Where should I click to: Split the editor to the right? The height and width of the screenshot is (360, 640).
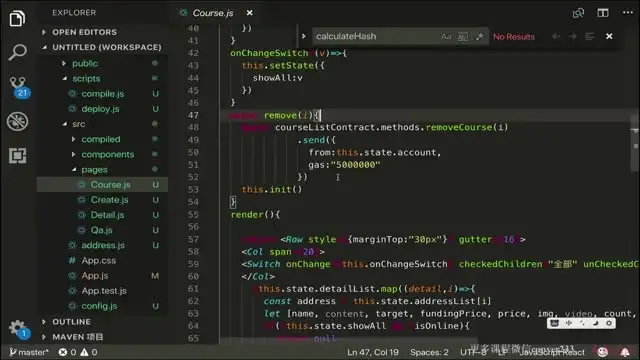pos(603,13)
